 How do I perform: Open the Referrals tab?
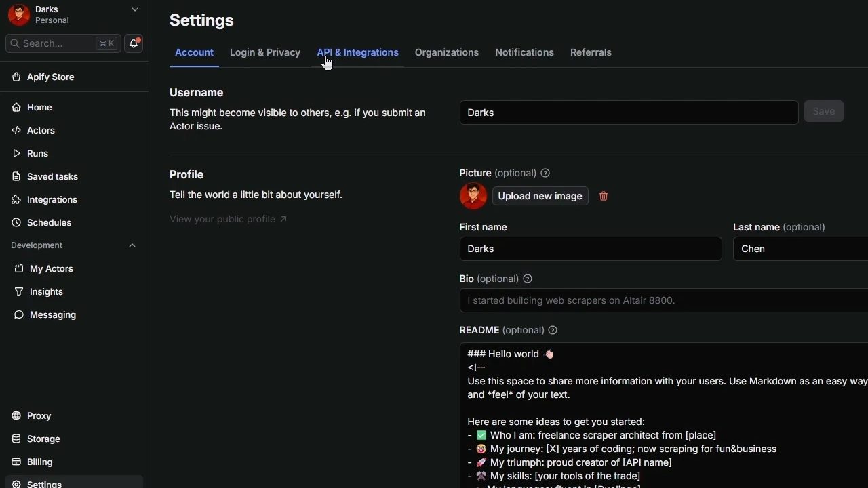tap(590, 52)
